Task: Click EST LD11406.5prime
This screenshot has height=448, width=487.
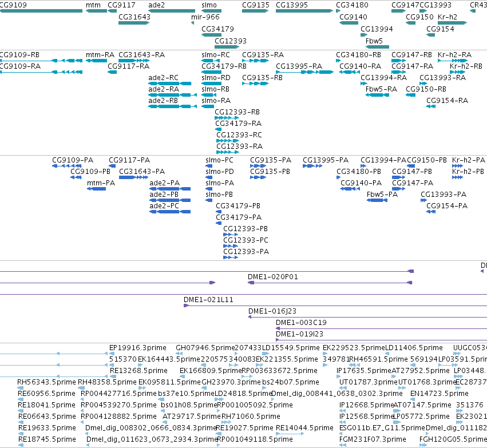Action: coord(387,354)
